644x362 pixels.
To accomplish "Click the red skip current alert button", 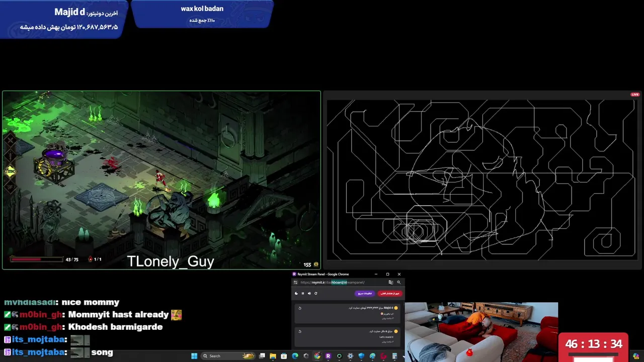I will 390,293.
